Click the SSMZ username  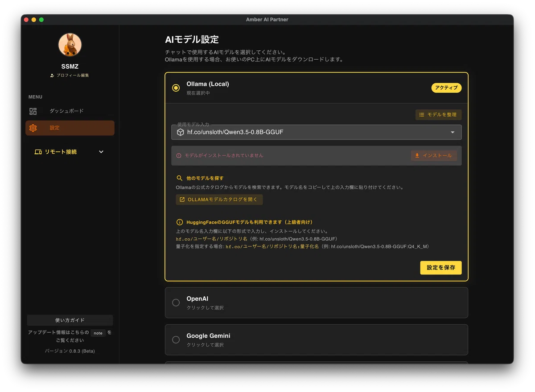click(x=70, y=66)
